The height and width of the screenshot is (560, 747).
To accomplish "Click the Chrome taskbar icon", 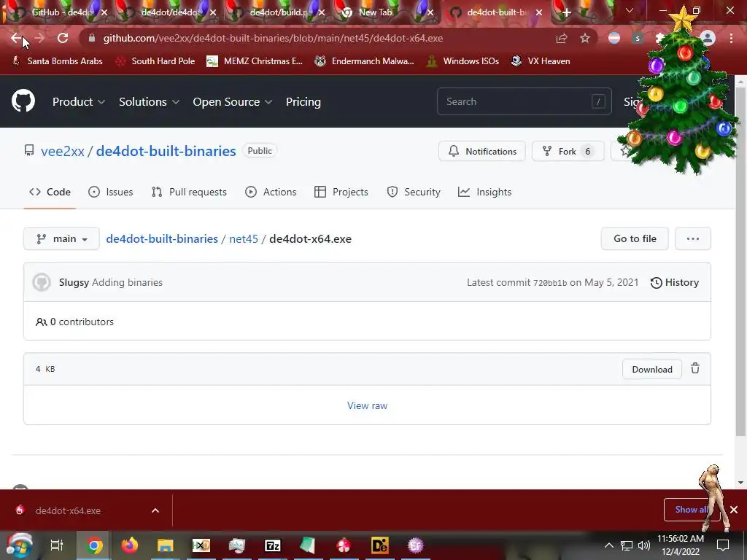I will tap(93, 545).
